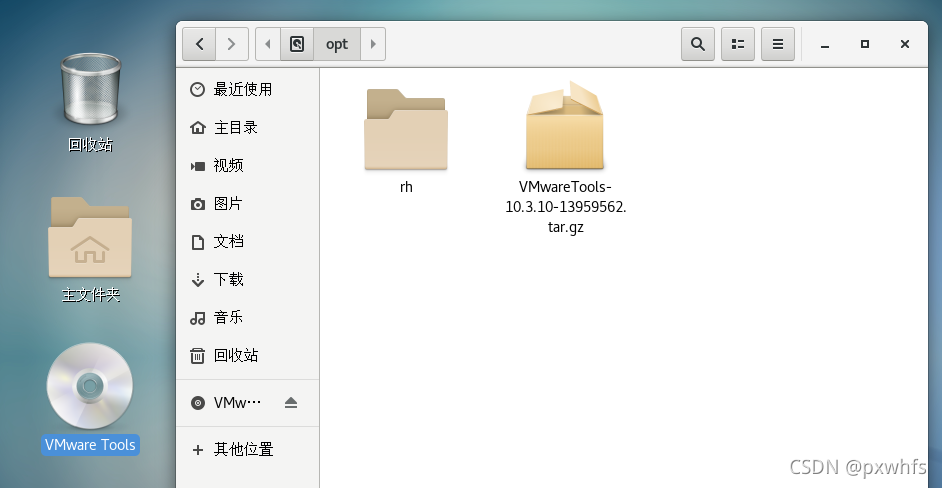Open 回收站 in sidebar
The height and width of the screenshot is (488, 942).
point(248,355)
